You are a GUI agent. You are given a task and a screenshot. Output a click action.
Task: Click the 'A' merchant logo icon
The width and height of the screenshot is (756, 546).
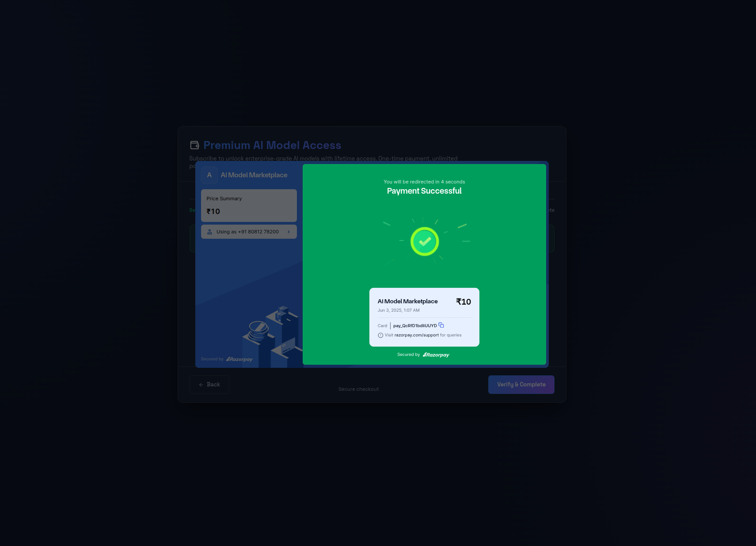[209, 175]
